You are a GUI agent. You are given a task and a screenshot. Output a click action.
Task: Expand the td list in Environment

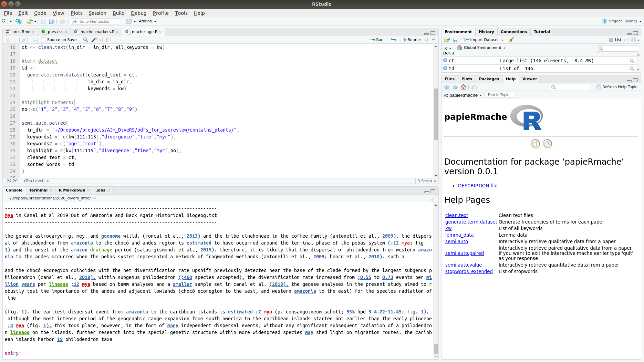pyautogui.click(x=445, y=69)
